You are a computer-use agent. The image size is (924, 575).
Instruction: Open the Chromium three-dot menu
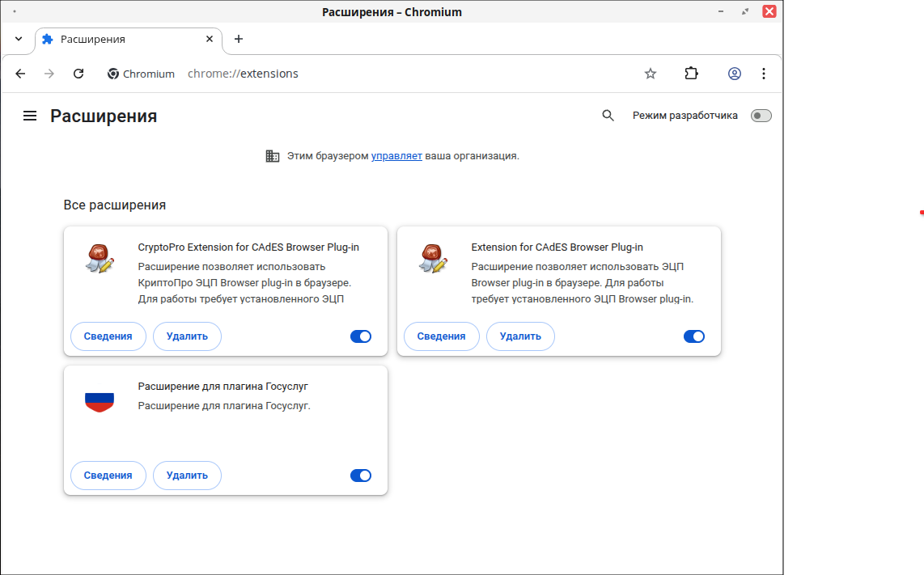(x=764, y=74)
